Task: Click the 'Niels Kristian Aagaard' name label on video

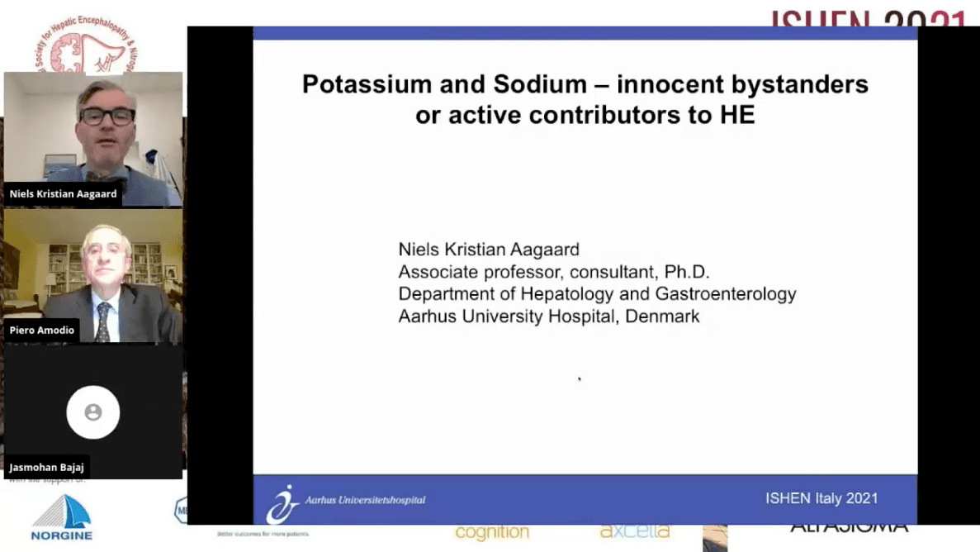Action: [63, 194]
